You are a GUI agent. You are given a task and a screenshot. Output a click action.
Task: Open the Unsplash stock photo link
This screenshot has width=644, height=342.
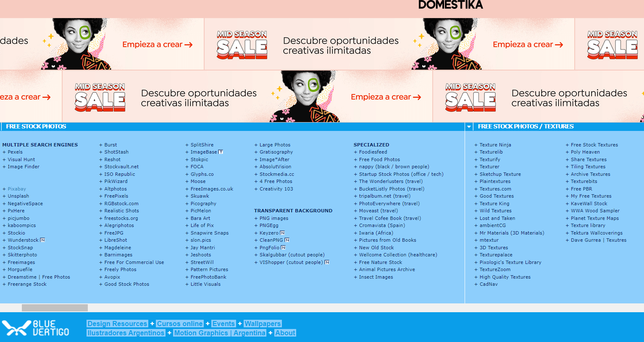coord(18,196)
